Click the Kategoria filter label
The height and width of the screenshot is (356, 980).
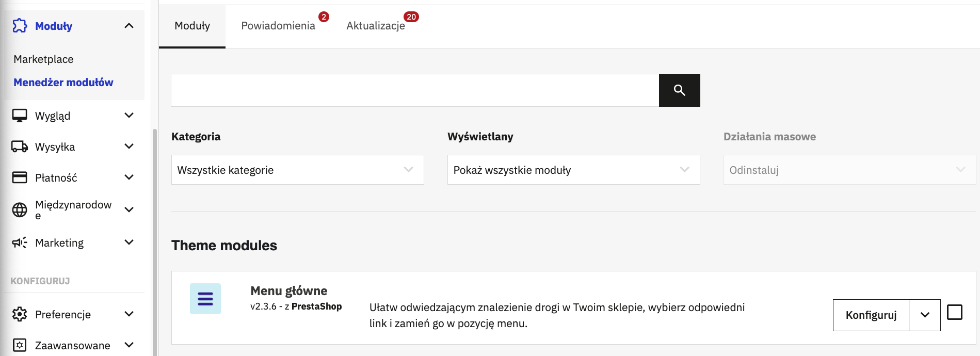(196, 137)
